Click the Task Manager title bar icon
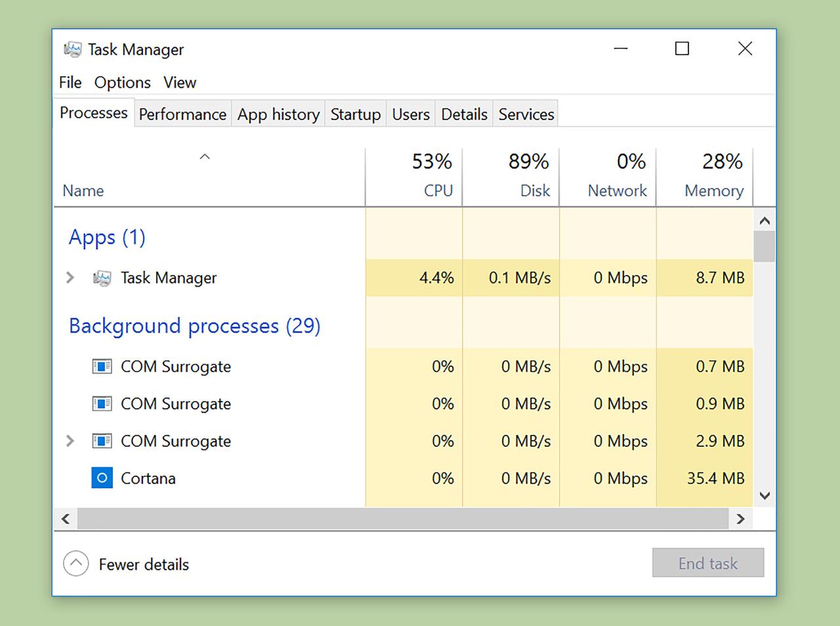This screenshot has height=626, width=840. 72,49
